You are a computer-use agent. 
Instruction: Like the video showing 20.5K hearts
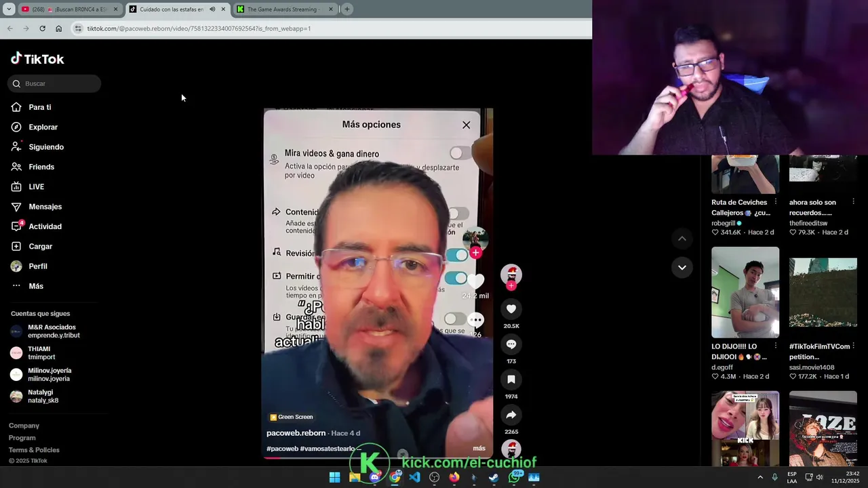pos(511,309)
